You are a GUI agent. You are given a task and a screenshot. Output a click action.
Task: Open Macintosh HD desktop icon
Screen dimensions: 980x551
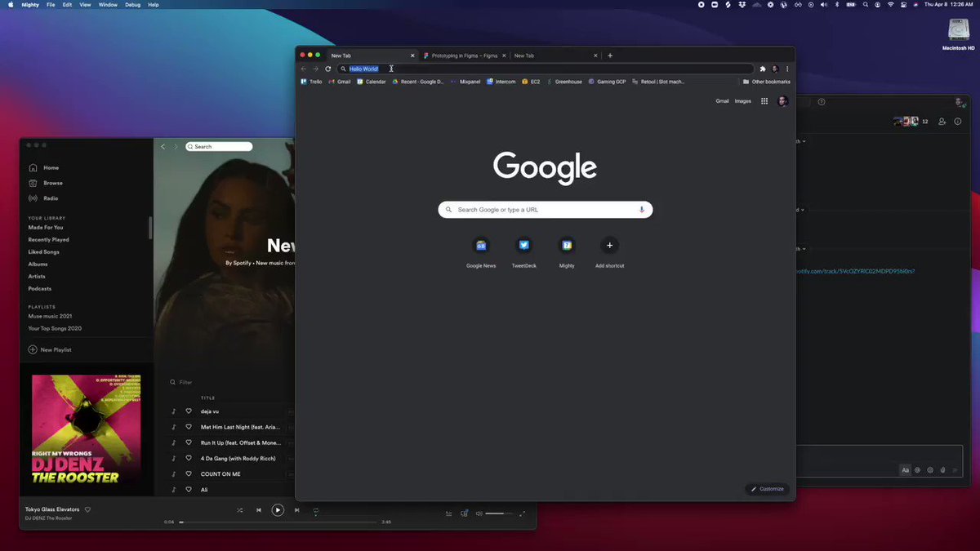point(959,34)
